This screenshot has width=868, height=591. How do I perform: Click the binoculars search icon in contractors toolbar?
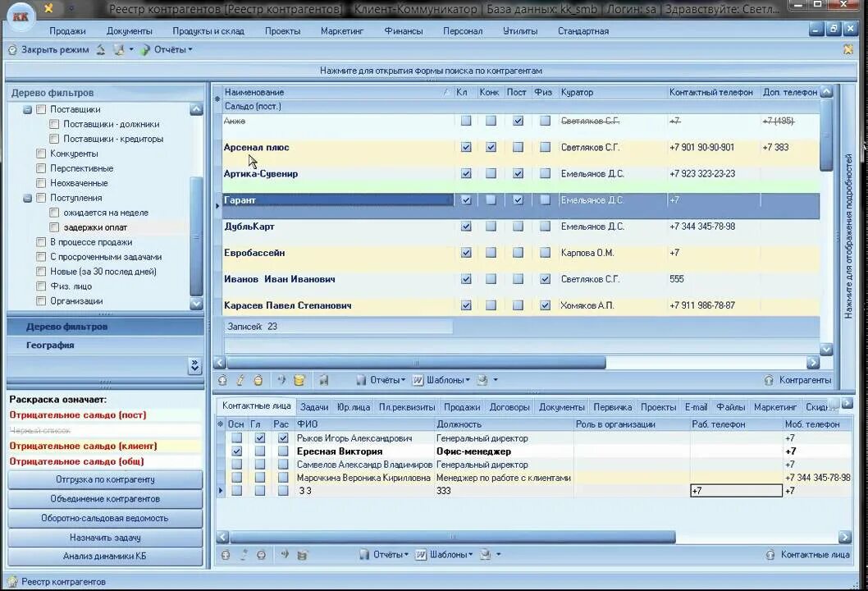pos(324,380)
